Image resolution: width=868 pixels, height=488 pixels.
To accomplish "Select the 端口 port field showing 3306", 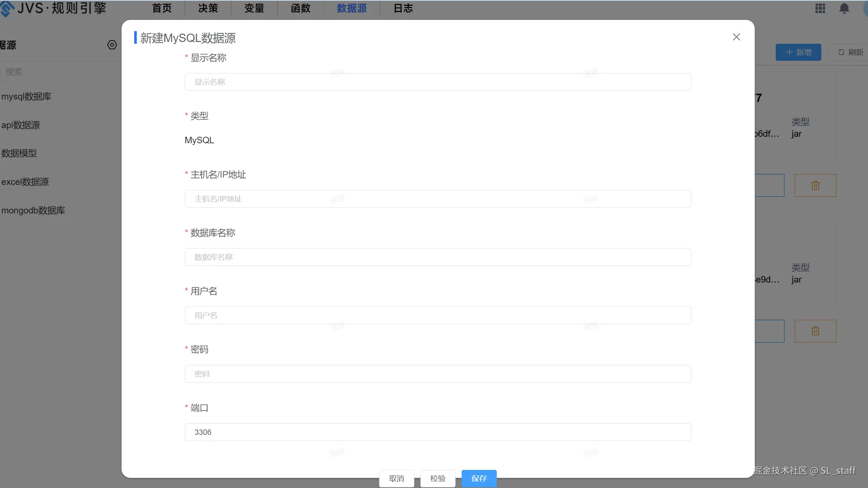I will tap(437, 432).
